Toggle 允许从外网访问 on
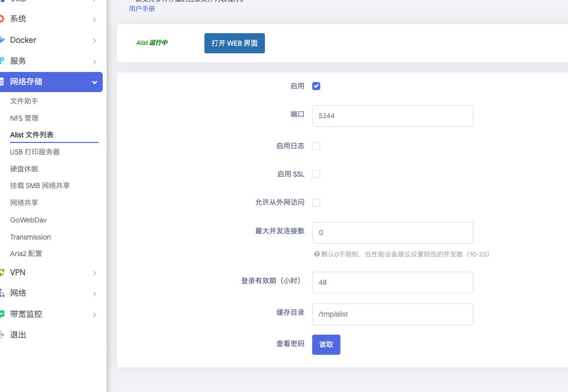 pyautogui.click(x=316, y=202)
